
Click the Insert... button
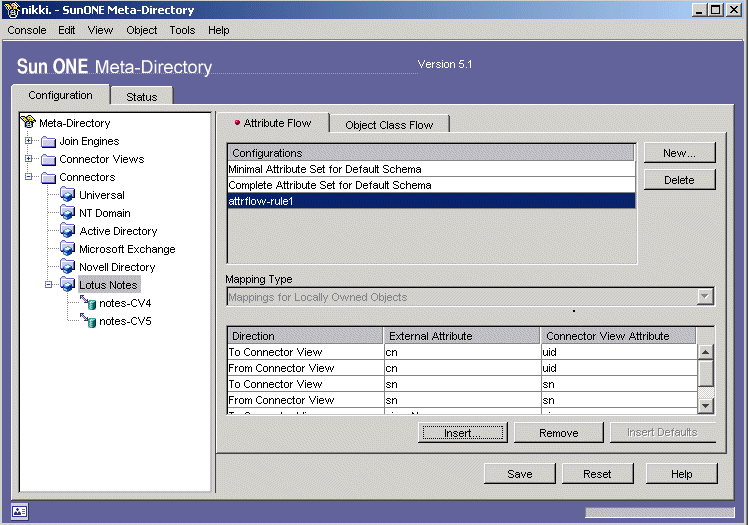462,433
